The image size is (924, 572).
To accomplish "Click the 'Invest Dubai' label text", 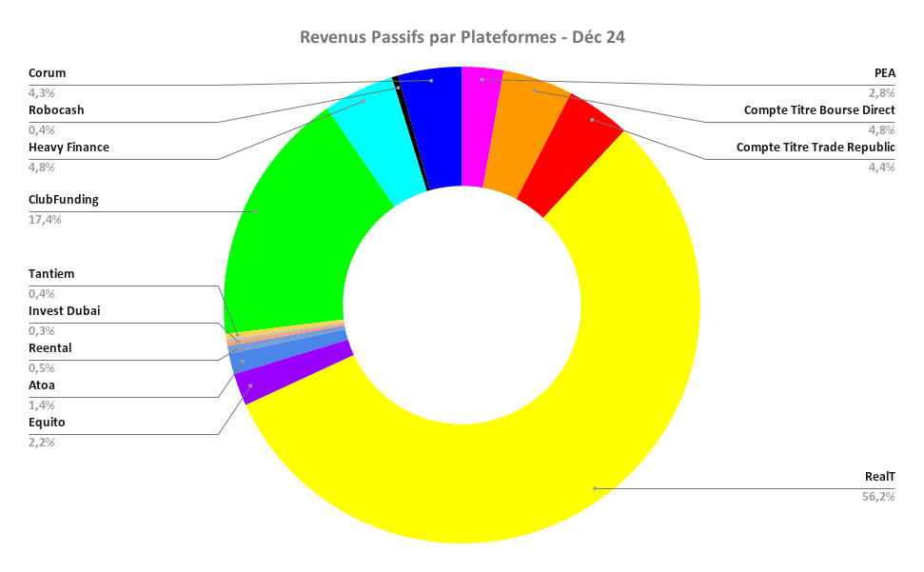I will (64, 310).
